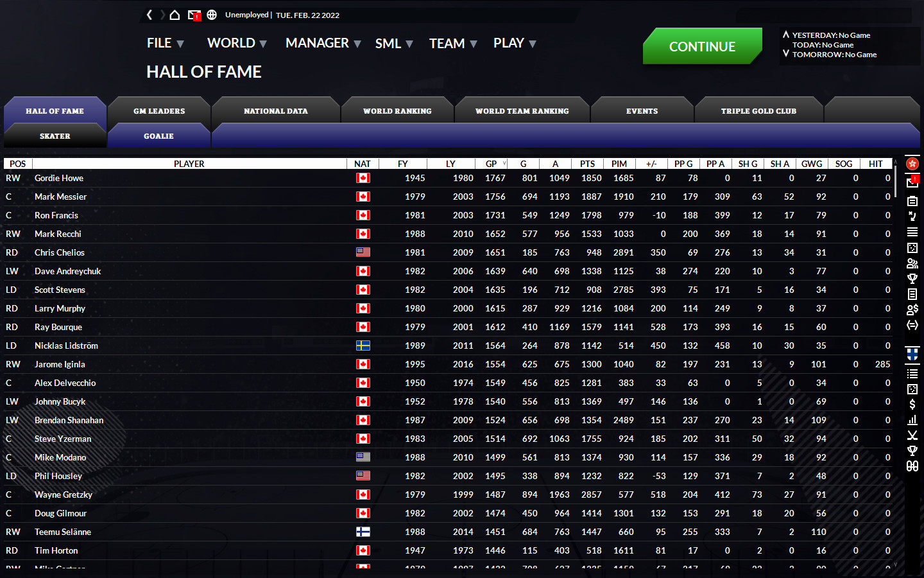924x578 pixels.
Task: Click the globe icon in top bar
Action: click(x=212, y=15)
